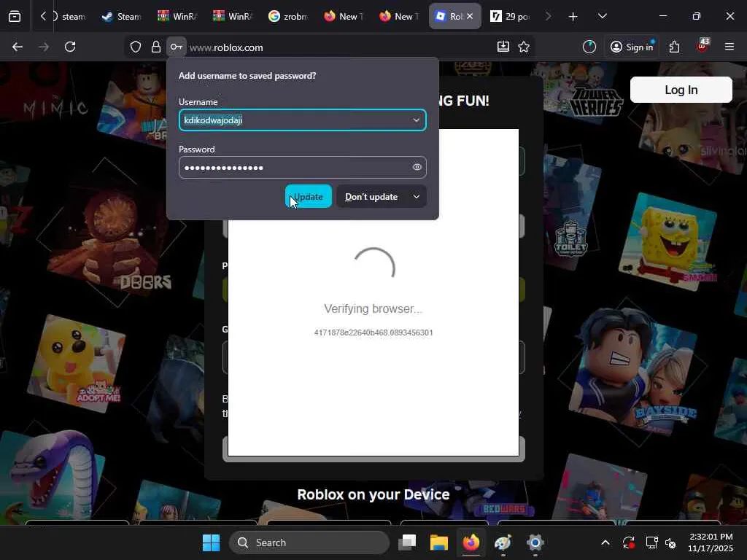Open the Extensions puzzle icon
Image resolution: width=747 pixels, height=560 pixels.
(x=674, y=47)
